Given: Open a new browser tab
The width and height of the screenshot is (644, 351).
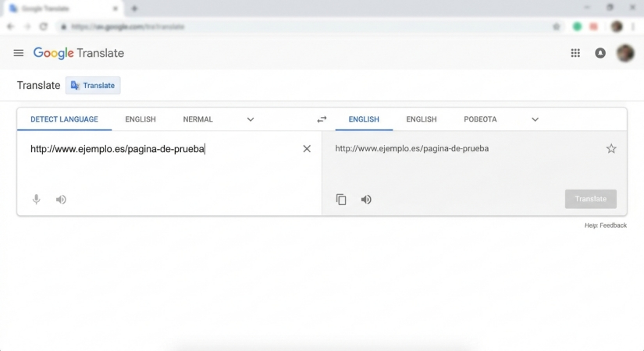Looking at the screenshot, I should pos(134,9).
